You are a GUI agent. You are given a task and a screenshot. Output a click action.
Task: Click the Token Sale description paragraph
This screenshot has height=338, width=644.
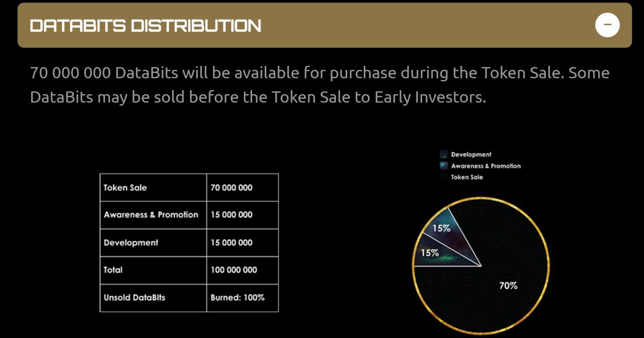tap(319, 85)
